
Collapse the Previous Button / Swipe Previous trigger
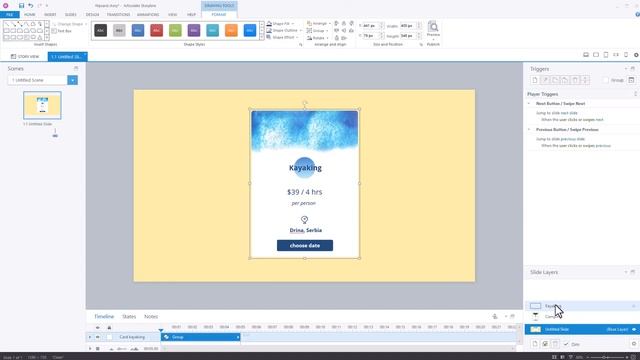pyautogui.click(x=529, y=129)
